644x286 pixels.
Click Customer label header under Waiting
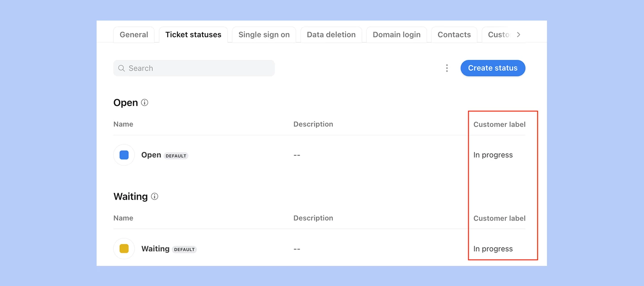500,219
